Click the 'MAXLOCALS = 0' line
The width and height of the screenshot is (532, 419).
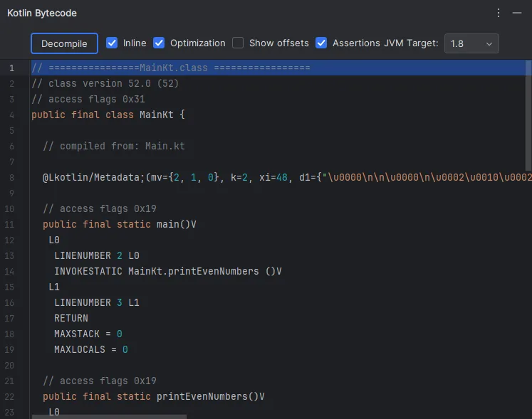(x=91, y=349)
